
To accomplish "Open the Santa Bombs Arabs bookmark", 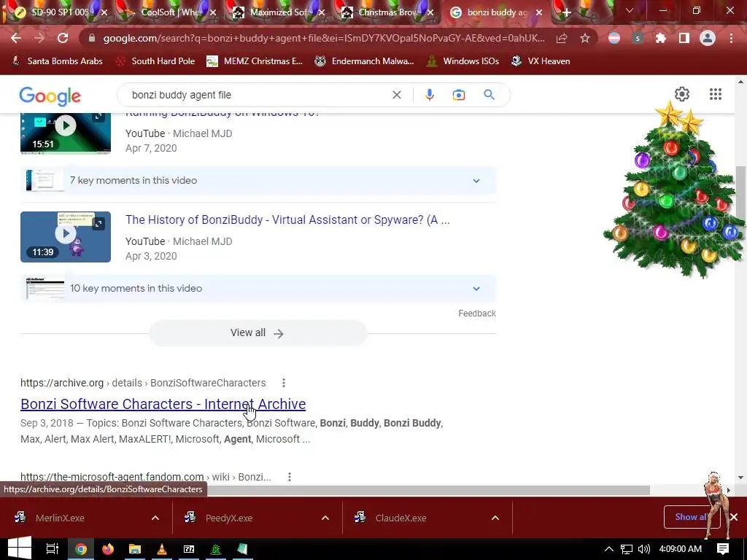I will click(57, 61).
